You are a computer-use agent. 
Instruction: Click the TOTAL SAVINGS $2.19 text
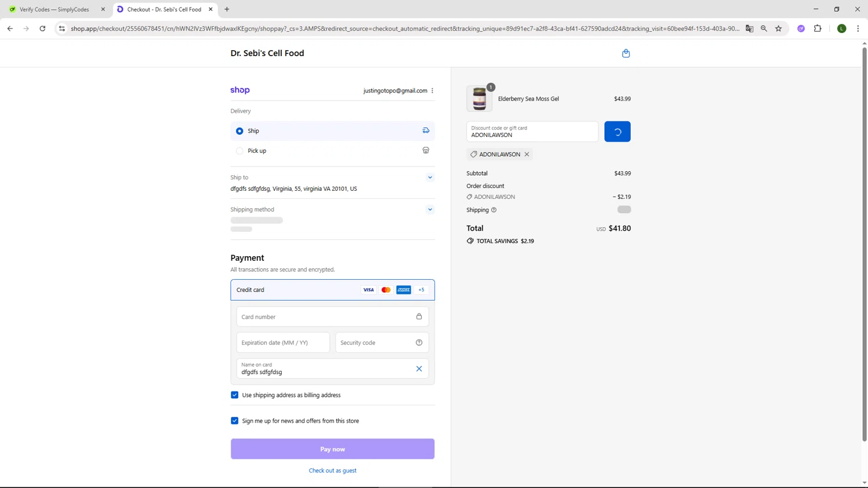(x=505, y=241)
